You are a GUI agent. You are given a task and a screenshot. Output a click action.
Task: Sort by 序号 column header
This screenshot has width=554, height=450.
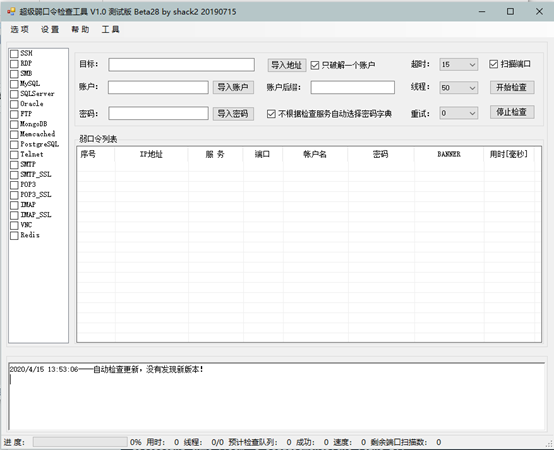(96, 154)
